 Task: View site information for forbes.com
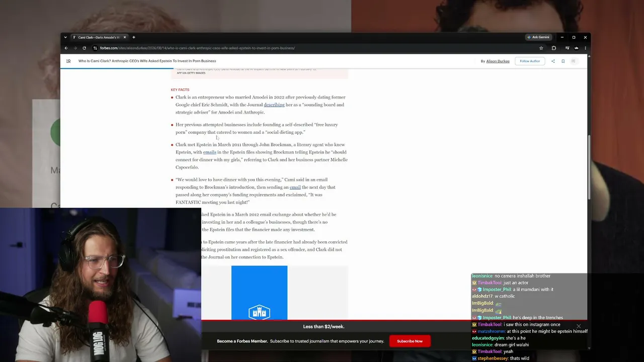(x=95, y=48)
